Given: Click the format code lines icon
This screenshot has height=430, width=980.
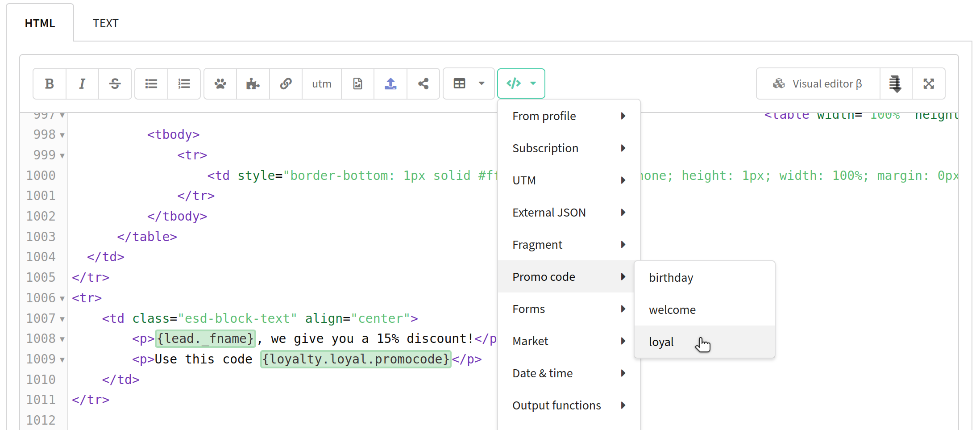Looking at the screenshot, I should point(896,83).
